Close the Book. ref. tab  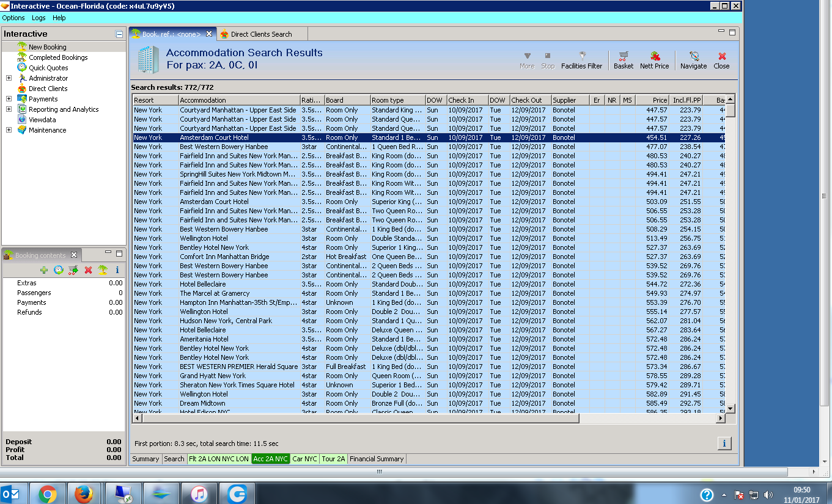[x=209, y=34]
